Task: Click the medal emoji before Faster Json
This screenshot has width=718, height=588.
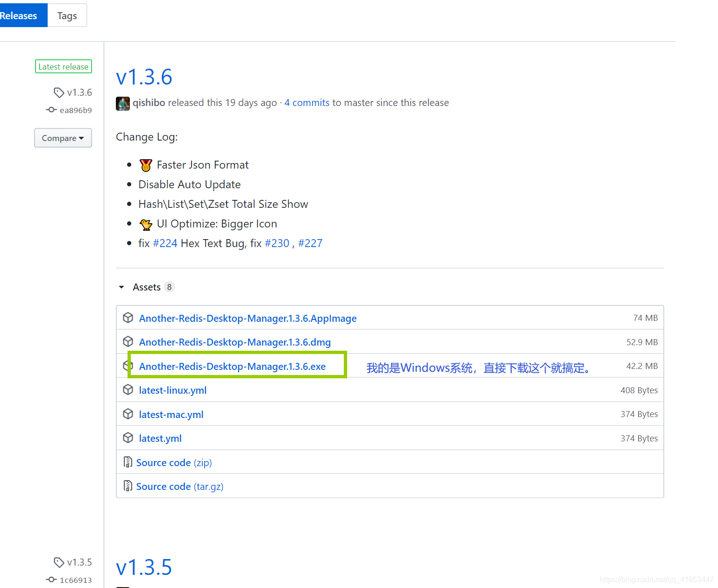Action: [x=146, y=165]
